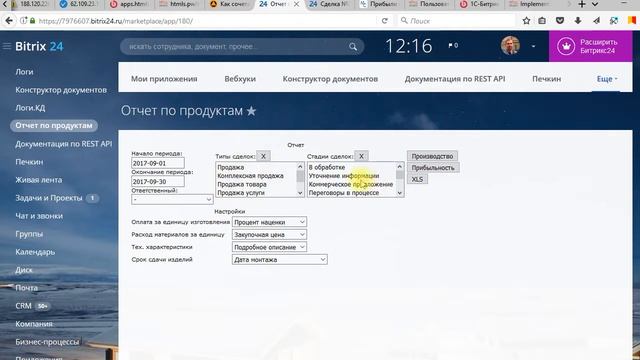This screenshot has width=640, height=360.
Task: Click the Стадии сделок list scrollbar
Action: point(400,180)
